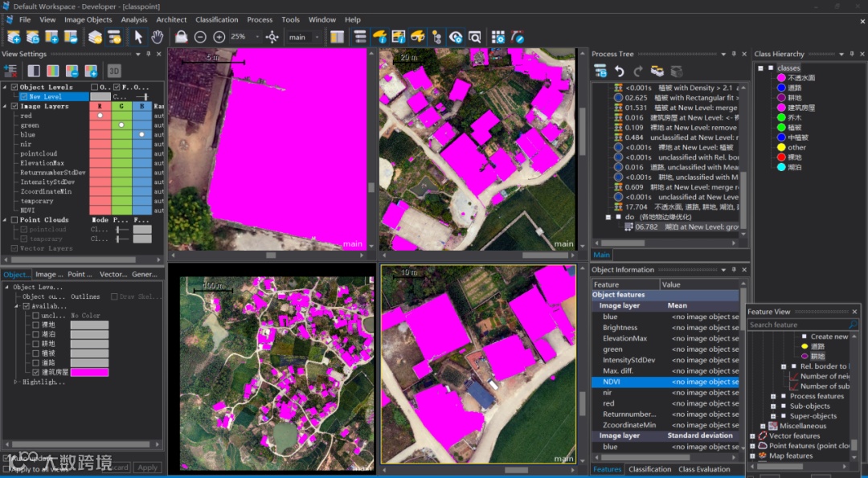Toggle the 3D view button in View Settings

[114, 71]
